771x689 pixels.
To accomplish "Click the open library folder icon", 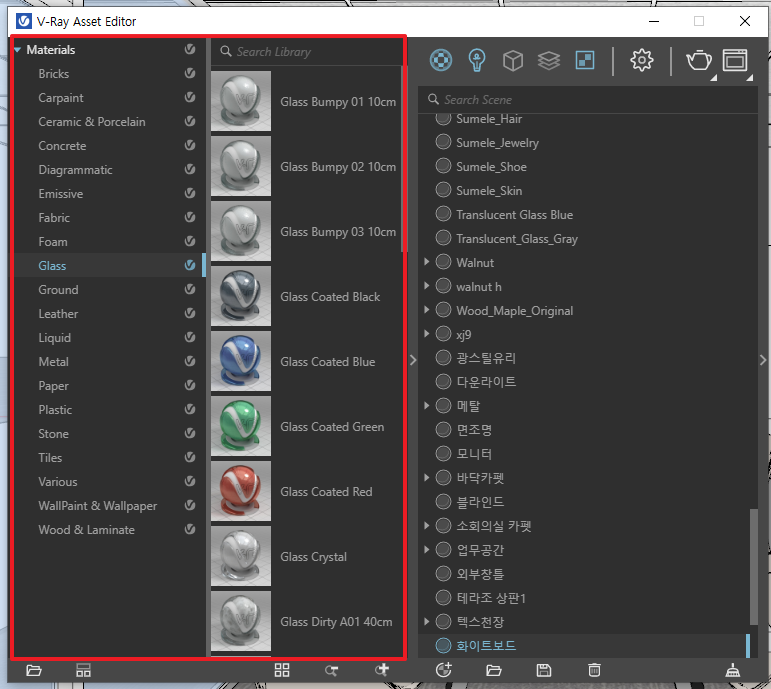I will click(x=34, y=670).
